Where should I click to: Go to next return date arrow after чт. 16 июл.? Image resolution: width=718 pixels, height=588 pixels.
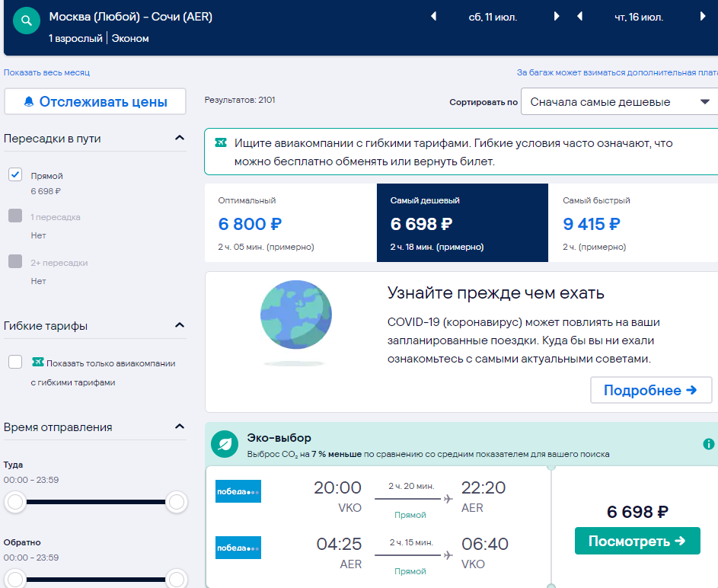click(703, 17)
